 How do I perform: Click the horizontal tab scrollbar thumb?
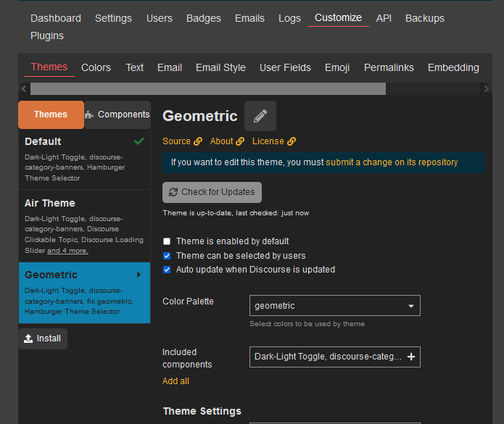(207, 89)
